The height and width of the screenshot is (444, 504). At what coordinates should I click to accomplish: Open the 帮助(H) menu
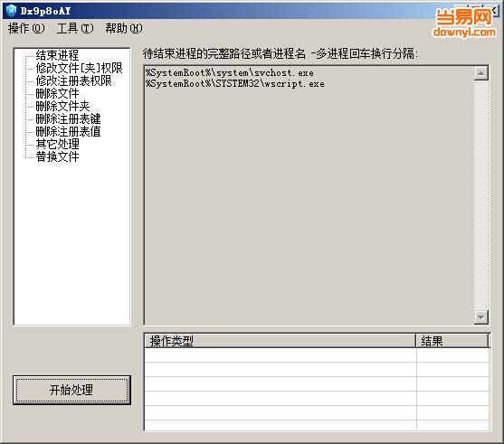click(124, 29)
